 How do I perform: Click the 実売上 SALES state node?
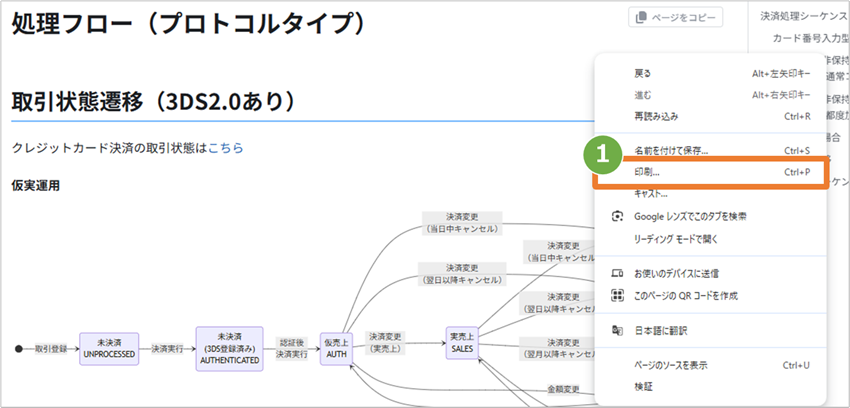tap(462, 343)
